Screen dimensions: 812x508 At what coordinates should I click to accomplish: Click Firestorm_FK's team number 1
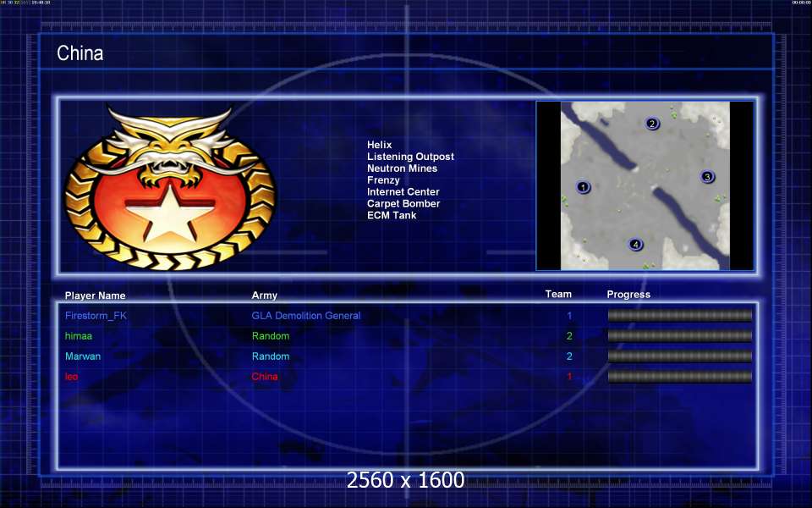pyautogui.click(x=569, y=316)
